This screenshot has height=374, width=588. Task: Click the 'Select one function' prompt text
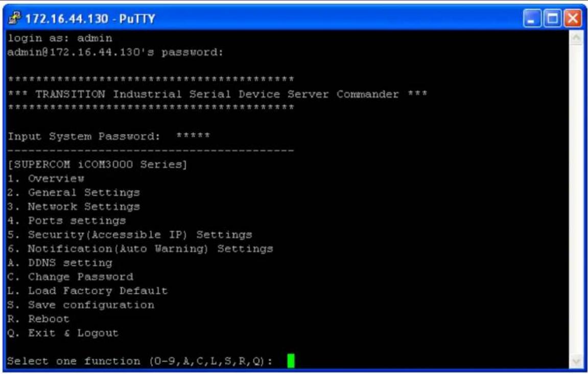tap(140, 361)
